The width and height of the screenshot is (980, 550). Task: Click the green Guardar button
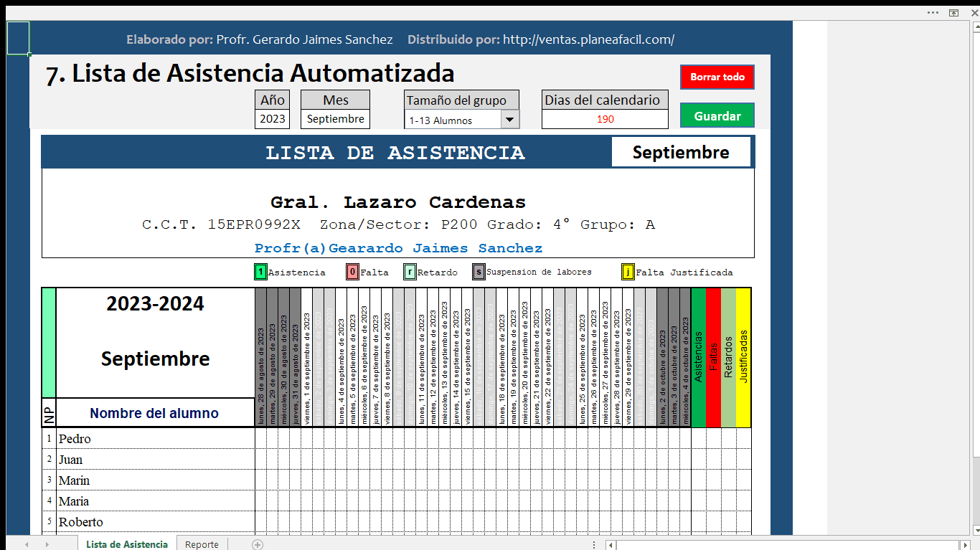point(717,115)
